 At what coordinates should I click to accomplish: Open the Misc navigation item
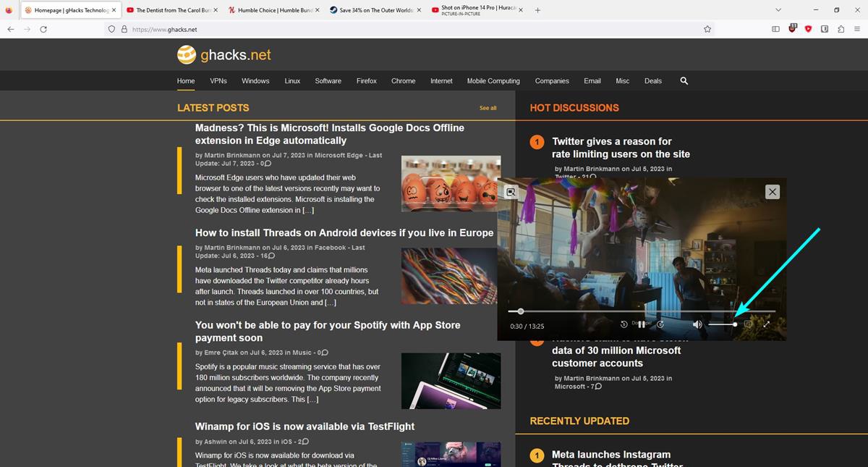(623, 81)
